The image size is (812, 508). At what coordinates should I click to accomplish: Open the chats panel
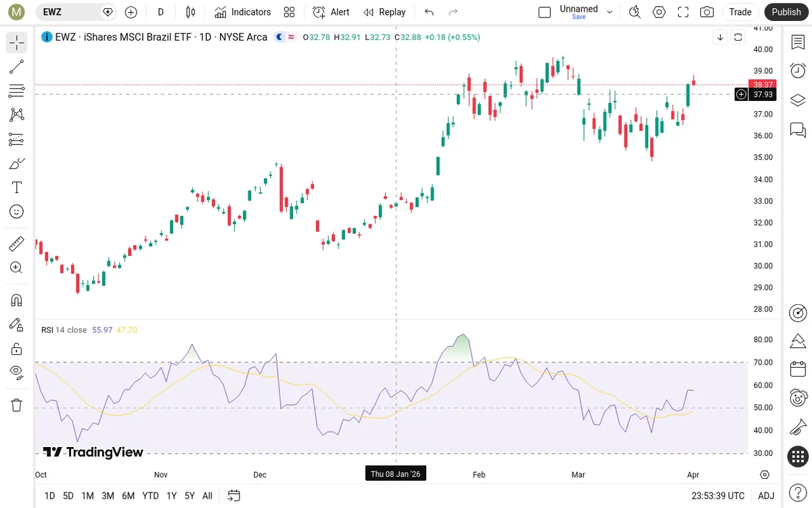pos(798,129)
